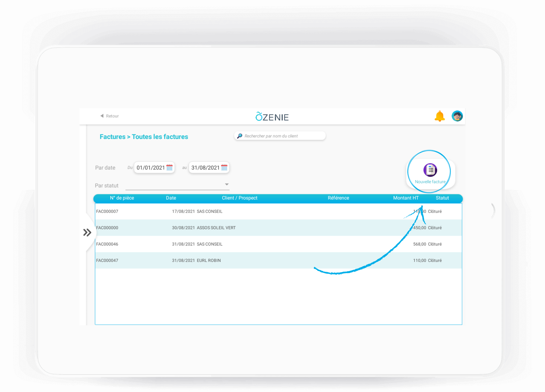Image resolution: width=545 pixels, height=392 pixels.
Task: Click Clôturé status of FAC000007
Action: pos(435,211)
